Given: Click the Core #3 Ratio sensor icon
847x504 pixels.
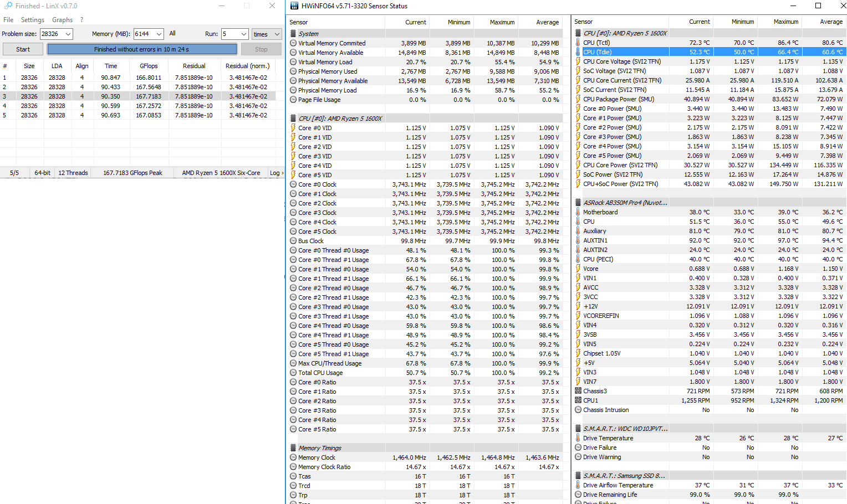Looking at the screenshot, I should 293,410.
